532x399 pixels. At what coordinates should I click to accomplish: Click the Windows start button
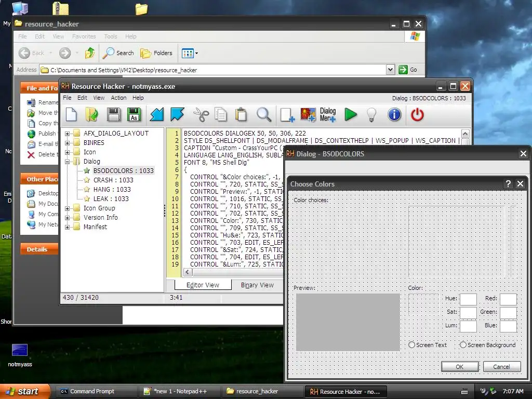(25, 391)
